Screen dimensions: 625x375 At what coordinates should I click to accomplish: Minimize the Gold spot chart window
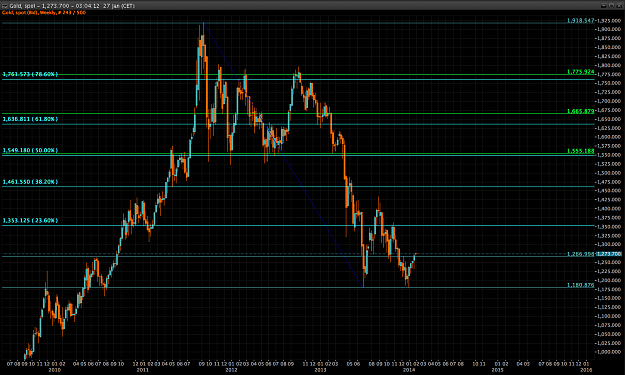(x=604, y=6)
